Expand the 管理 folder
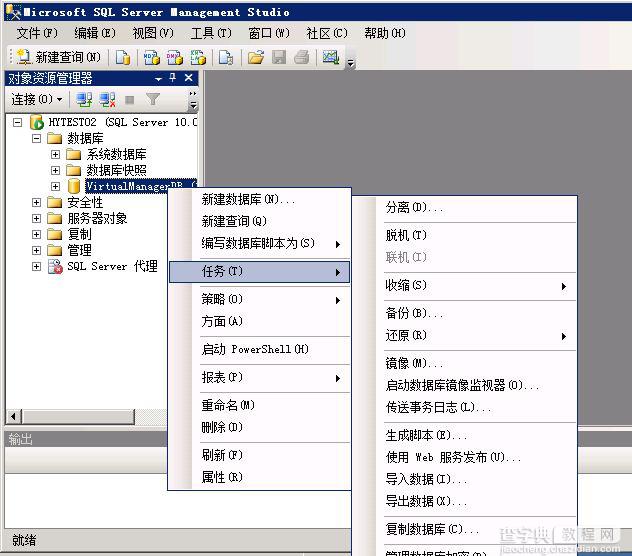Image resolution: width=632 pixels, height=556 pixels. (36, 250)
